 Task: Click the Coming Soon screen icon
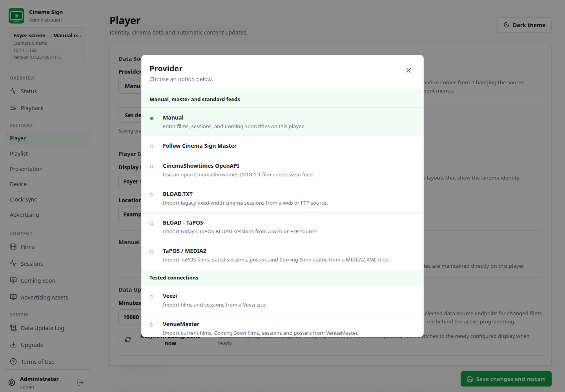(x=13, y=280)
